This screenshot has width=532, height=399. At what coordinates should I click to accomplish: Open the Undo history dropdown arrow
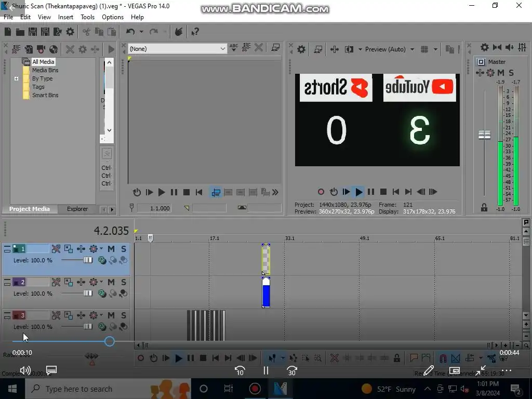[x=141, y=32]
